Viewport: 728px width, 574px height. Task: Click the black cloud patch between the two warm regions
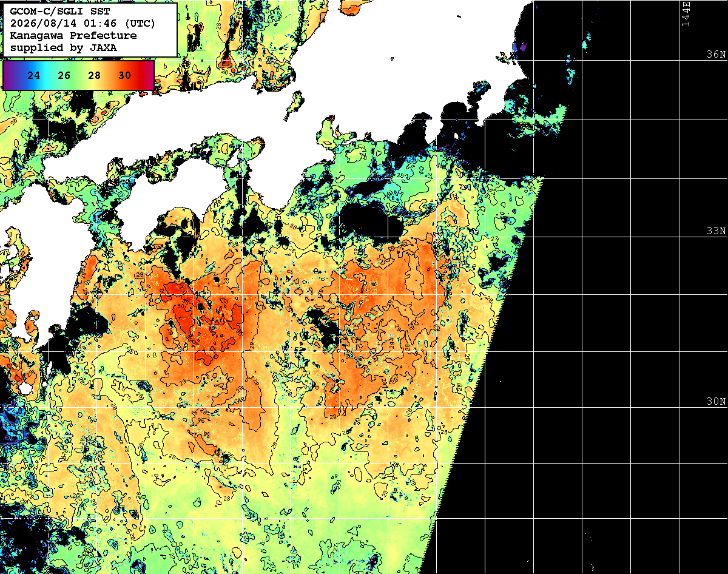(323, 328)
